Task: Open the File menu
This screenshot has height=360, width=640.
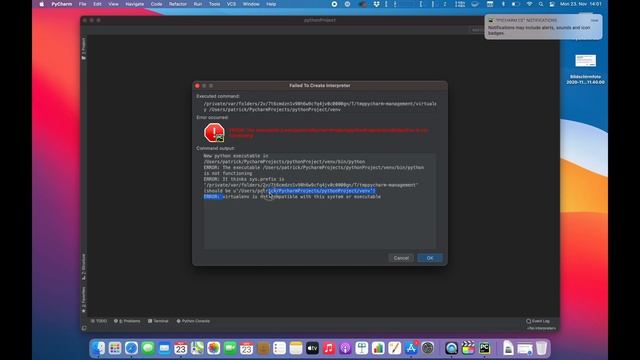Action: [82, 4]
